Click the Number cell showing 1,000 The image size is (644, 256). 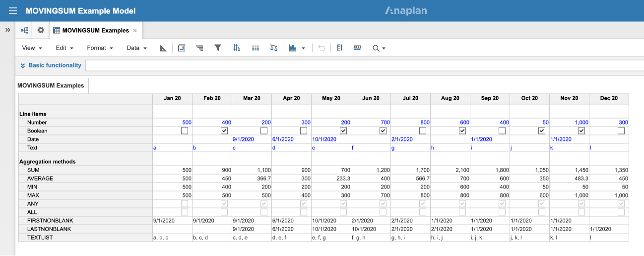(569, 123)
